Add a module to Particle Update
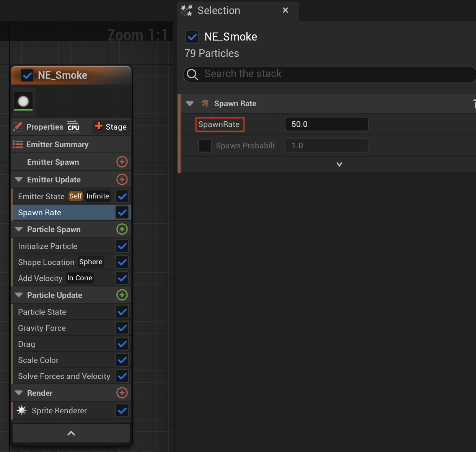476x452 pixels. pos(122,295)
